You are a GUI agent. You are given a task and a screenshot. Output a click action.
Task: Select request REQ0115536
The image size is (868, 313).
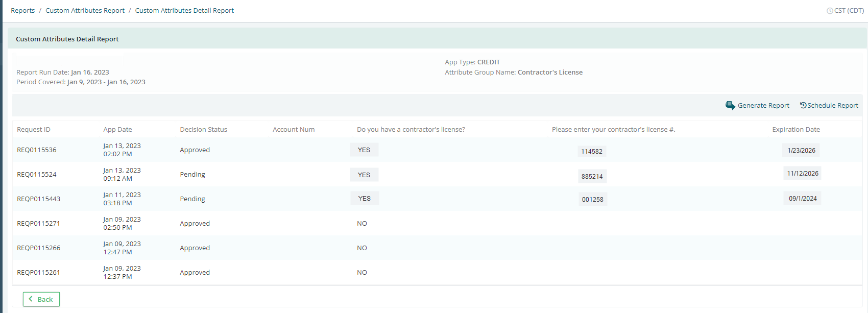coord(37,150)
